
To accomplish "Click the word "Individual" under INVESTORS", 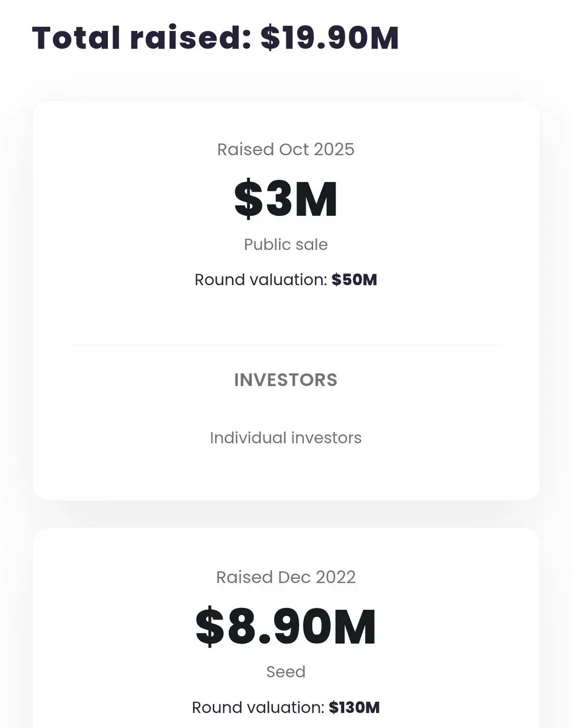I will [x=248, y=437].
